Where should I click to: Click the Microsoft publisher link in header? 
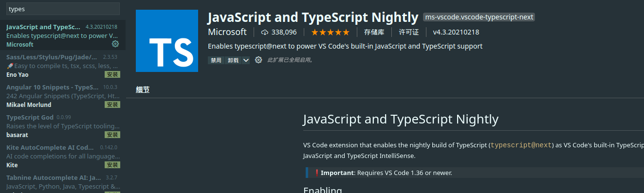(x=227, y=32)
